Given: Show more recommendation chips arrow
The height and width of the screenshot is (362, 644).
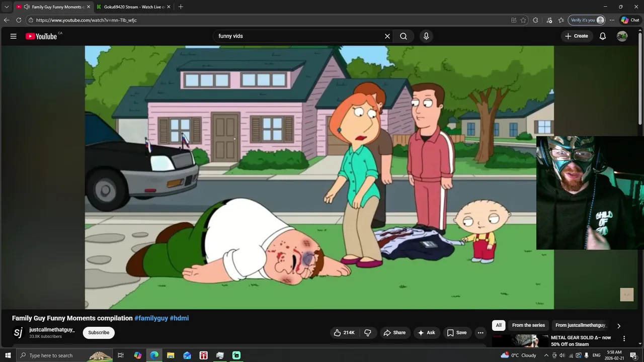Looking at the screenshot, I should (x=619, y=326).
